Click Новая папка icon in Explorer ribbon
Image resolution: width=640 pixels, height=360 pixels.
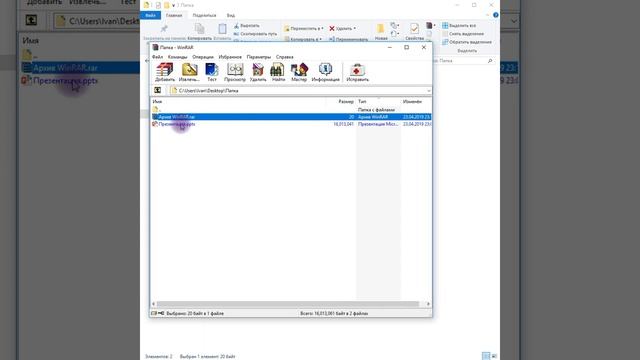380,29
